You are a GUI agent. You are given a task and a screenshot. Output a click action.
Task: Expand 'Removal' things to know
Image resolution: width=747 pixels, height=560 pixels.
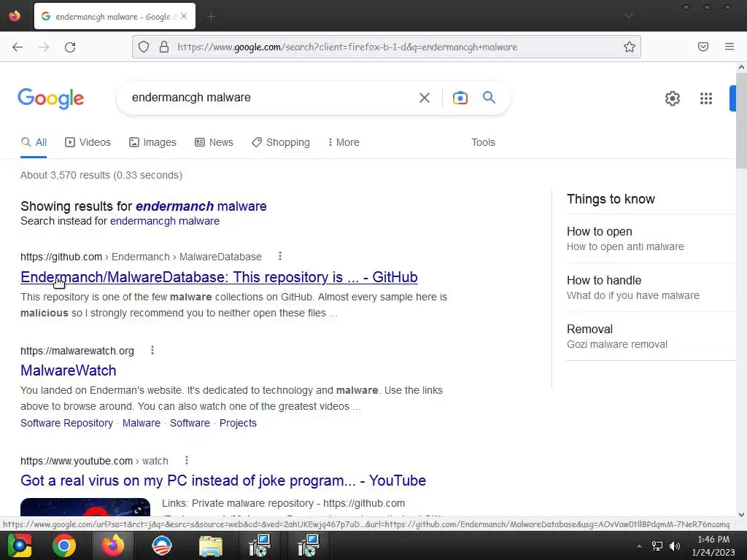click(651, 336)
